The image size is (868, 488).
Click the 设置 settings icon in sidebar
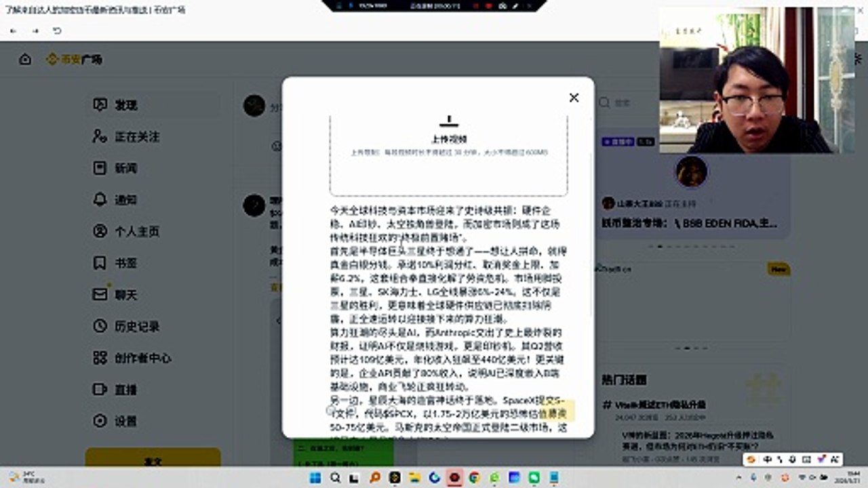pyautogui.click(x=100, y=421)
